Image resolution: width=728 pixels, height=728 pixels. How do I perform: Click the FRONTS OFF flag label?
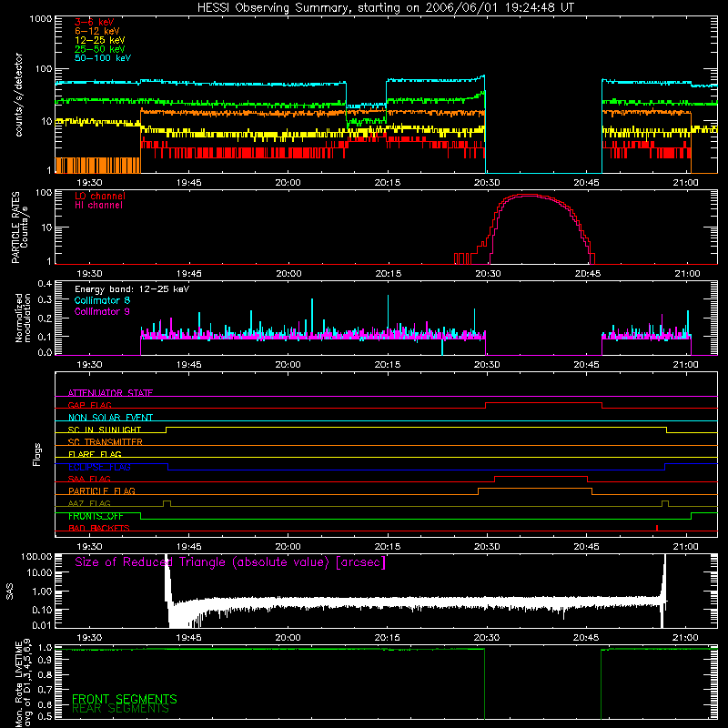[x=96, y=516]
